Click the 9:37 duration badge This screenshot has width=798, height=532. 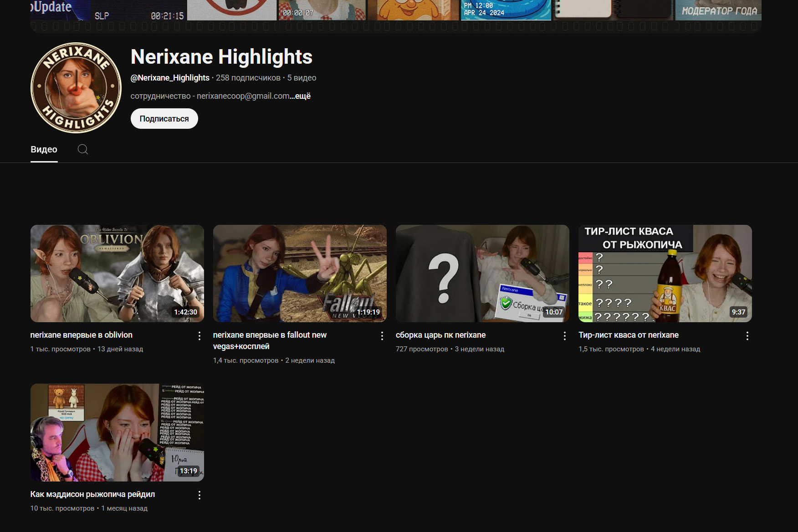pos(738,312)
